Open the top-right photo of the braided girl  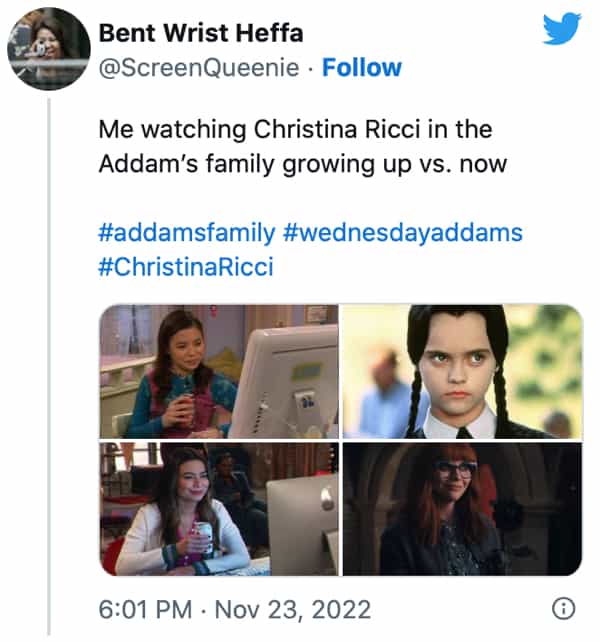[x=462, y=371]
